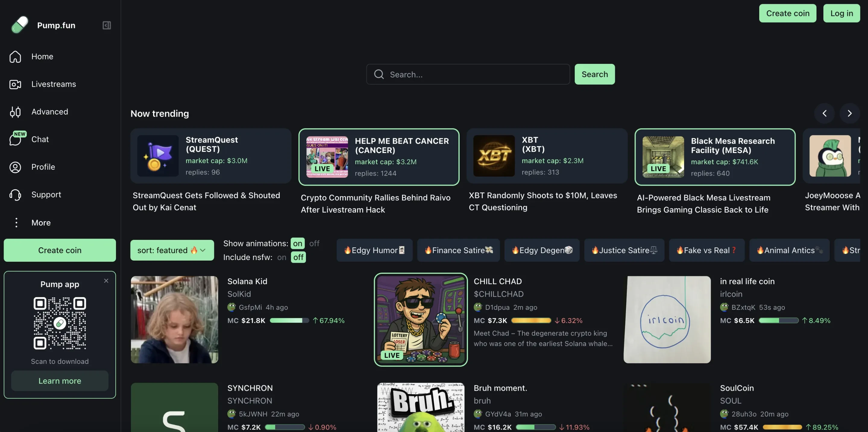868x432 pixels.
Task: Turn Show animations off
Action: coord(314,243)
